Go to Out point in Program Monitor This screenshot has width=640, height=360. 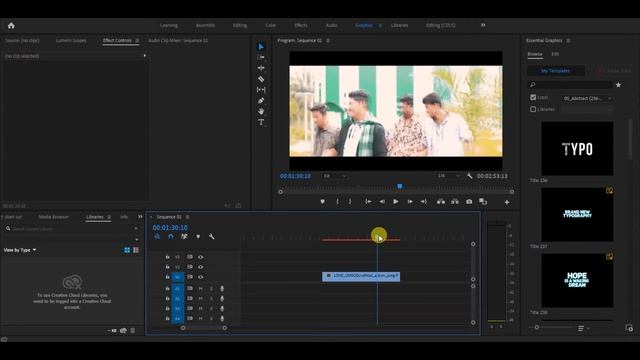424,202
